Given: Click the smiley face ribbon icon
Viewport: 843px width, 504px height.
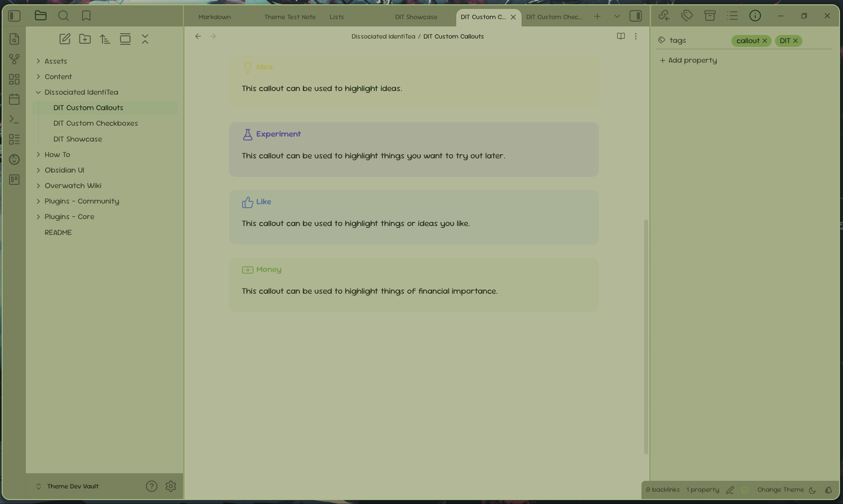Looking at the screenshot, I should [14, 159].
